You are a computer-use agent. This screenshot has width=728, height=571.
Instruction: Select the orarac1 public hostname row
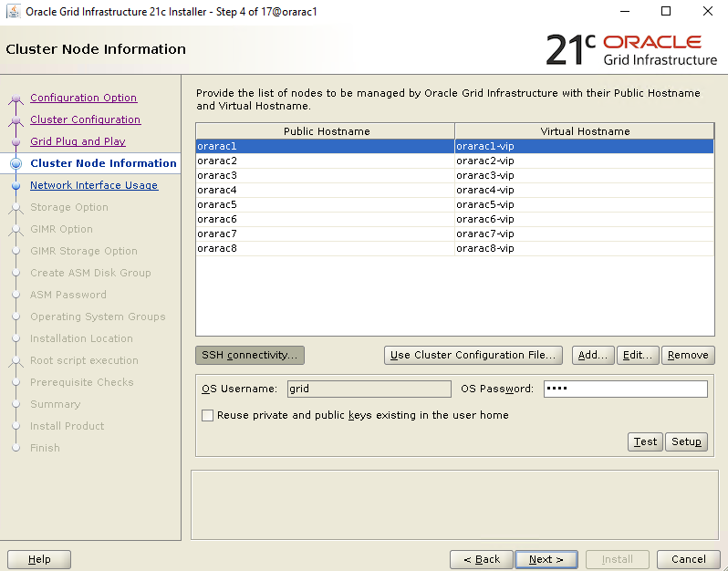tap(325, 146)
